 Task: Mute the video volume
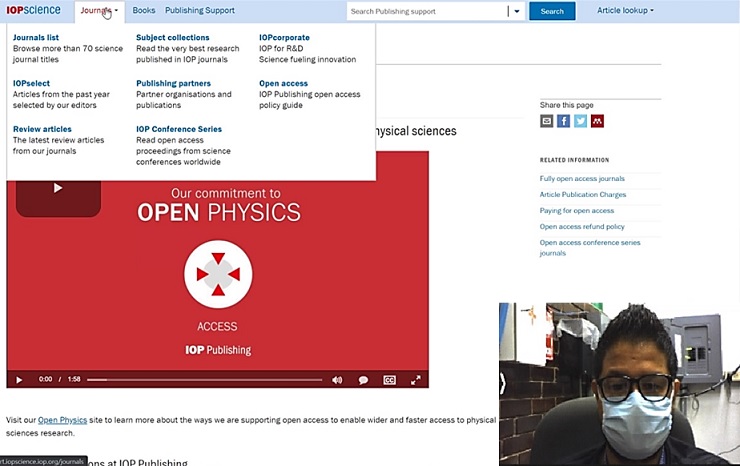pyautogui.click(x=337, y=380)
